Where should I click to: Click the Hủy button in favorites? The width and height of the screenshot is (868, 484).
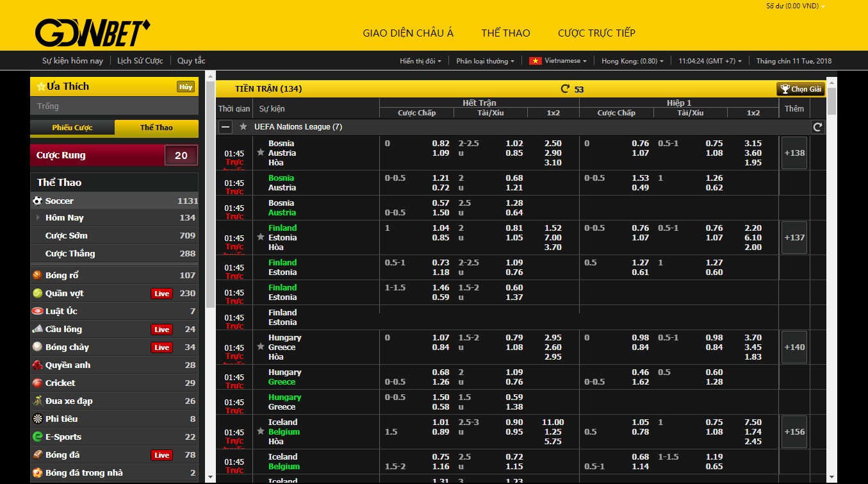[x=186, y=87]
